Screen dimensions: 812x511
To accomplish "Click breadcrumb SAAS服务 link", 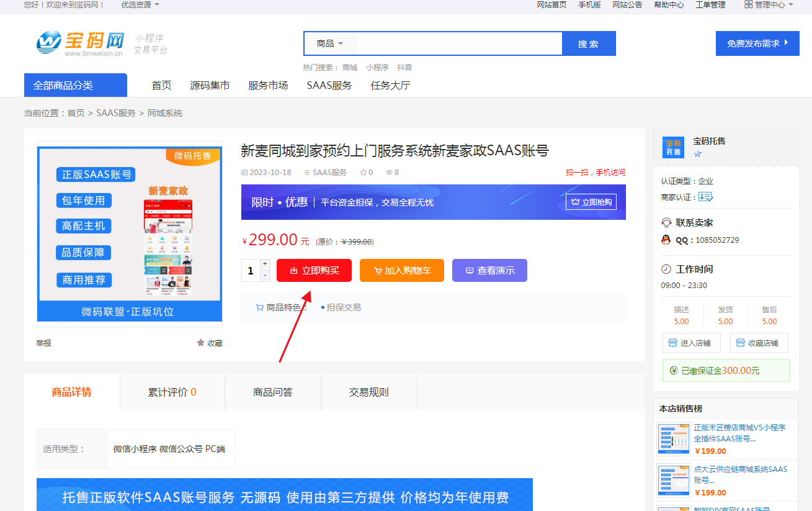I will click(116, 113).
